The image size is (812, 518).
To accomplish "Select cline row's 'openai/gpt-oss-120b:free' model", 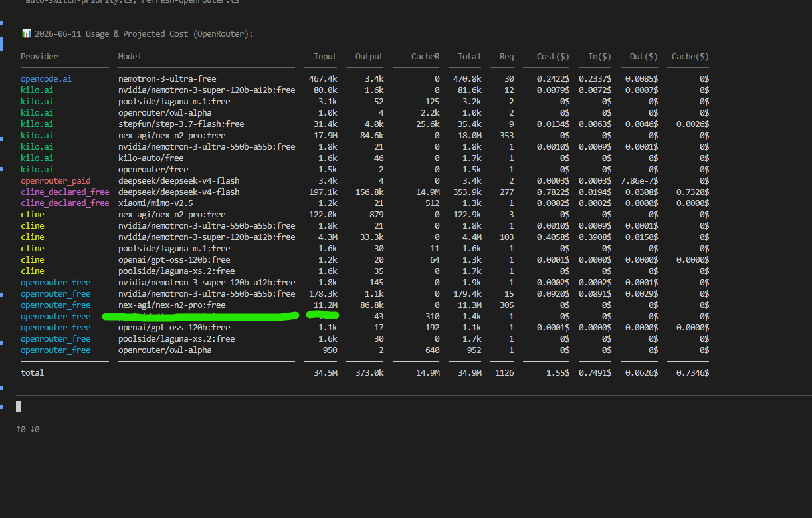I will (x=174, y=260).
